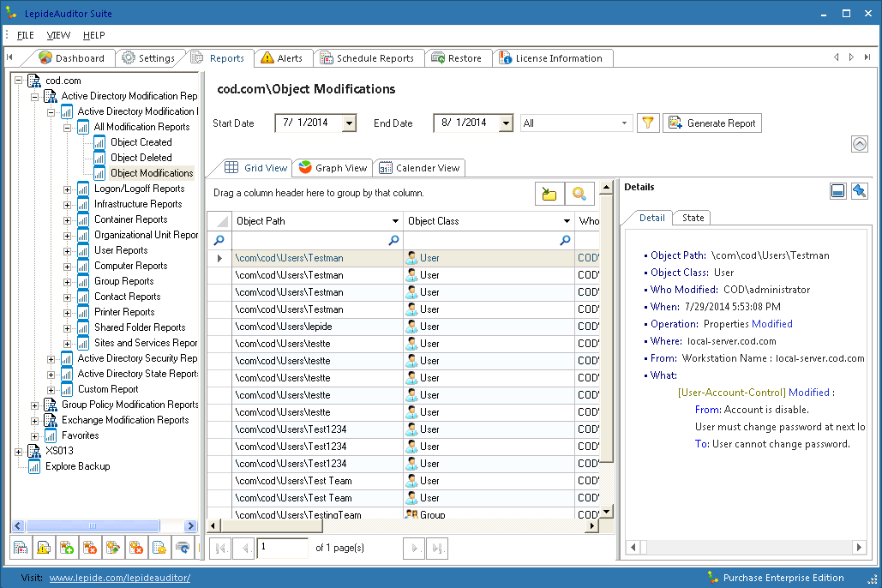Viewport: 882px width, 588px height.
Task: Click the magnifier search icon above the grid
Action: (x=579, y=194)
